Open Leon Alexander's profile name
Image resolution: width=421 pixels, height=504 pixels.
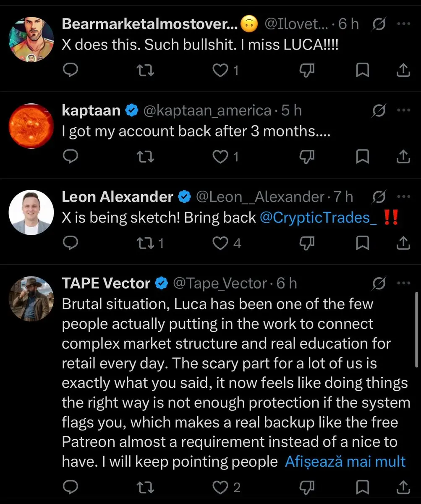(x=117, y=197)
